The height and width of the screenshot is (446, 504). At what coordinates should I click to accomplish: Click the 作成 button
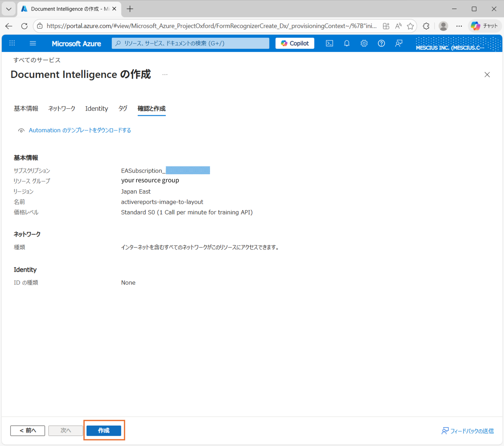tap(104, 430)
